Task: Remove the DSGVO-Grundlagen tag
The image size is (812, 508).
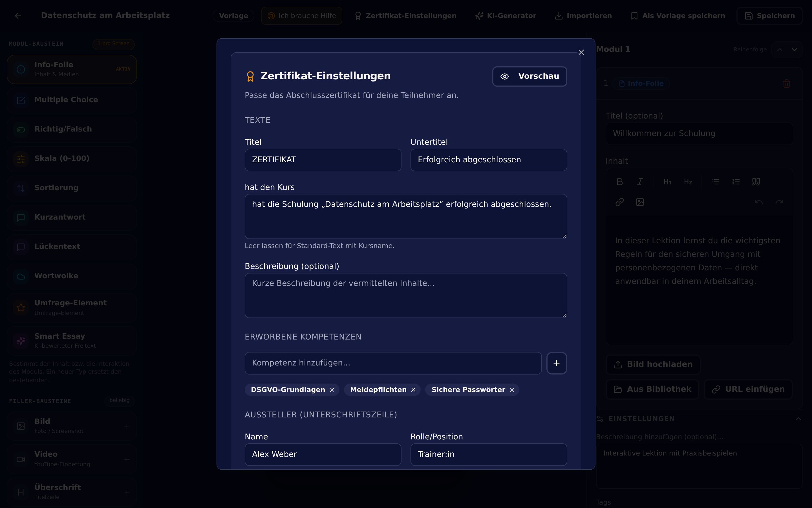Action: point(332,390)
